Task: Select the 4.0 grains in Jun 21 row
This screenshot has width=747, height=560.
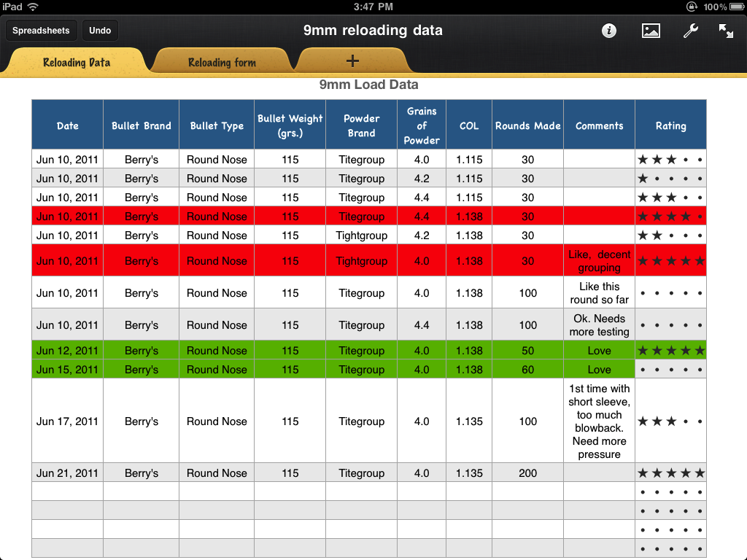Action: tap(422, 472)
